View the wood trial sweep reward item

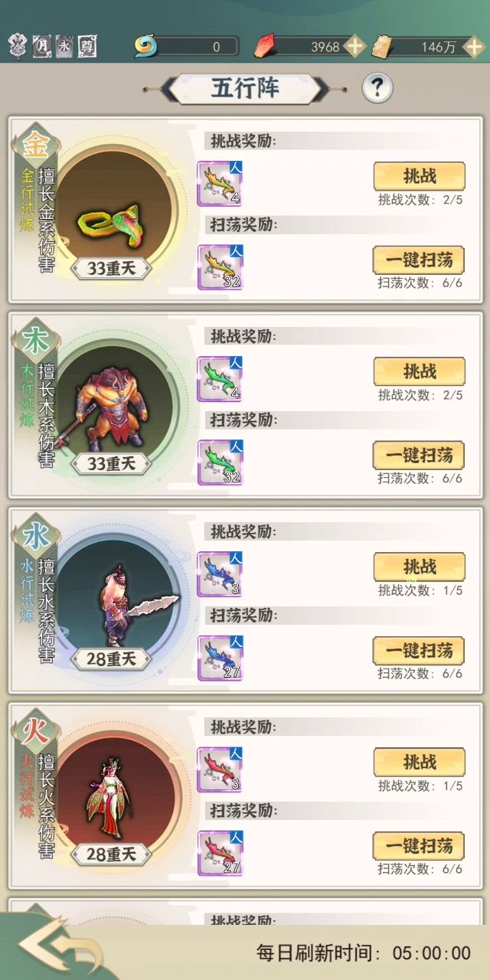tap(220, 462)
